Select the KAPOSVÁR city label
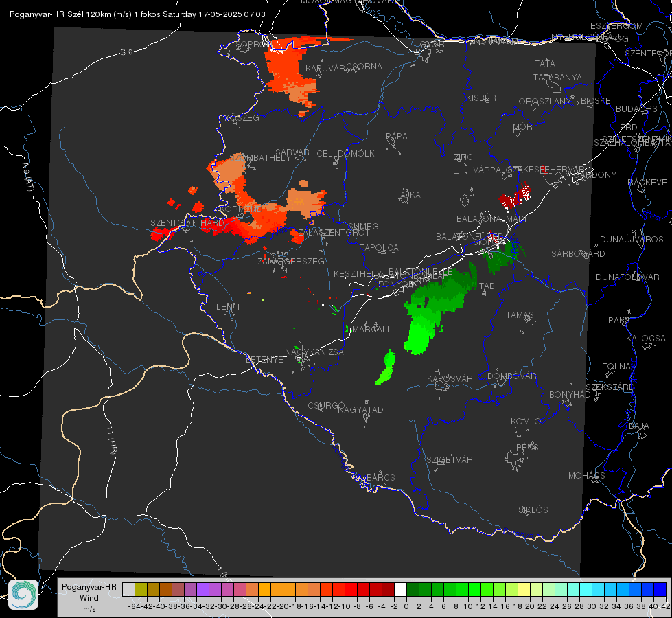 pyautogui.click(x=450, y=378)
